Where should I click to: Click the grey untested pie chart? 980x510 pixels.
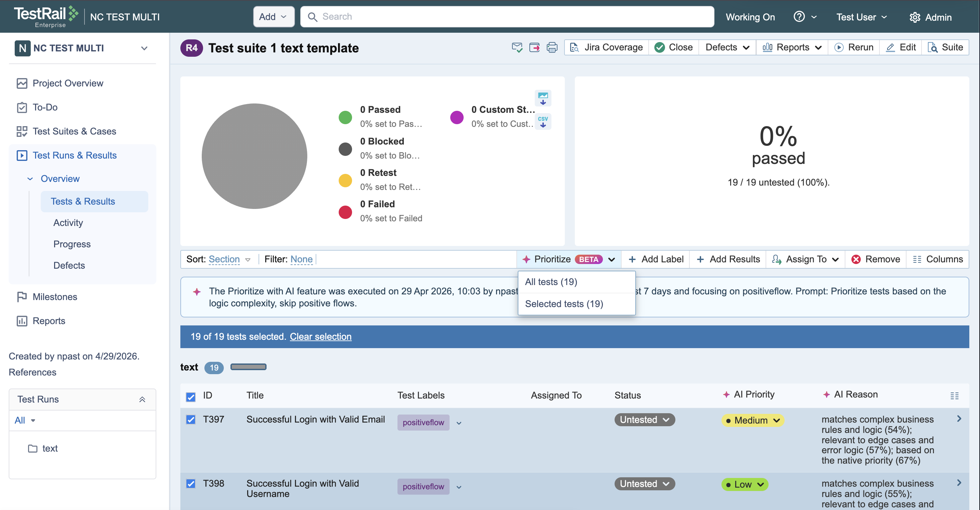coord(254,156)
